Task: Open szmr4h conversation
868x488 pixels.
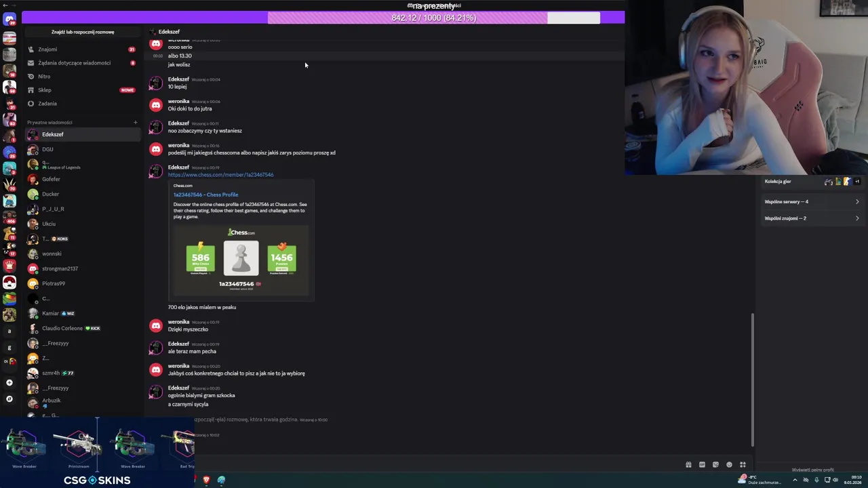Action: pyautogui.click(x=82, y=373)
